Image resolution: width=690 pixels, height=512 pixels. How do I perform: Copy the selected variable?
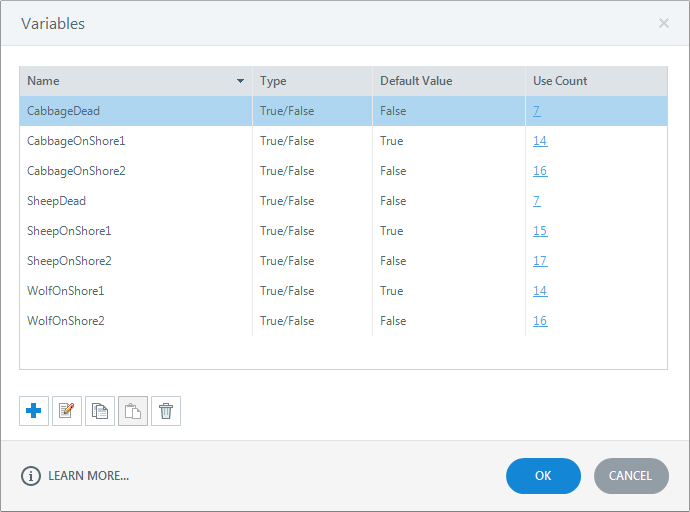[100, 411]
